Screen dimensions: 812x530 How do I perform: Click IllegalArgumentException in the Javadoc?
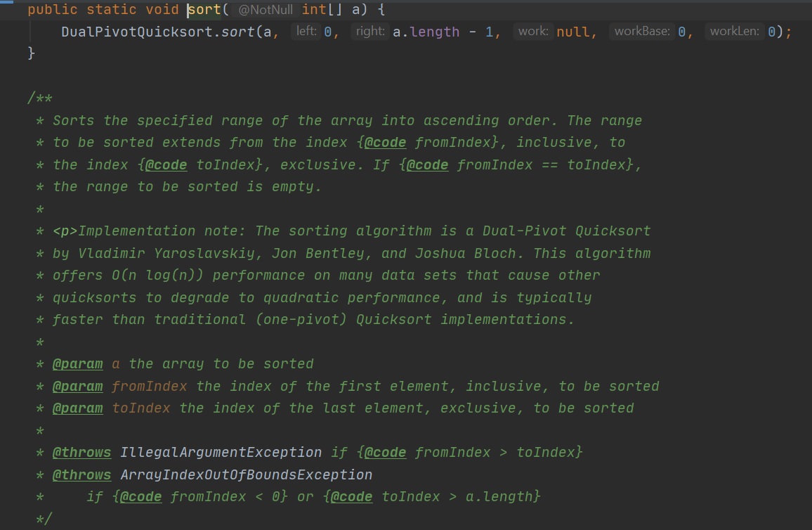tap(221, 452)
